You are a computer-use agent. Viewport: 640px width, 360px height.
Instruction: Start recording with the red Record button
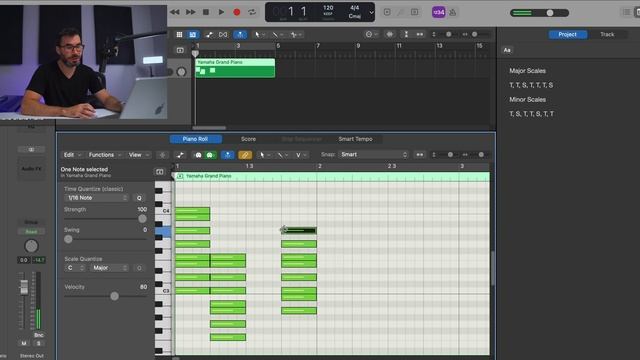coord(236,12)
